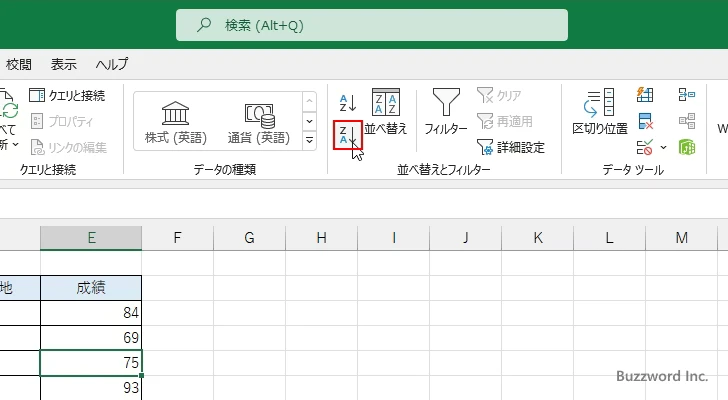
Task: Select Currency (通貨 英語) data type
Action: coord(259,123)
